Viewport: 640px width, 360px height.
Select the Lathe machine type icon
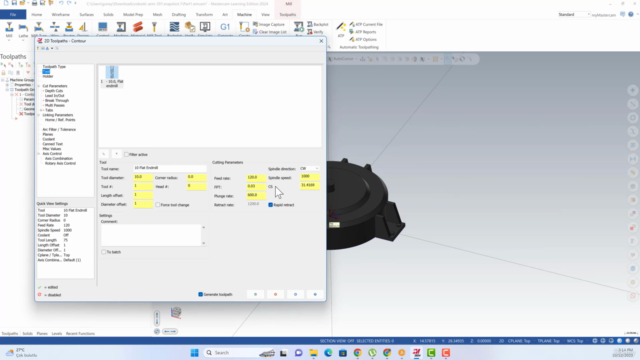(x=23, y=27)
